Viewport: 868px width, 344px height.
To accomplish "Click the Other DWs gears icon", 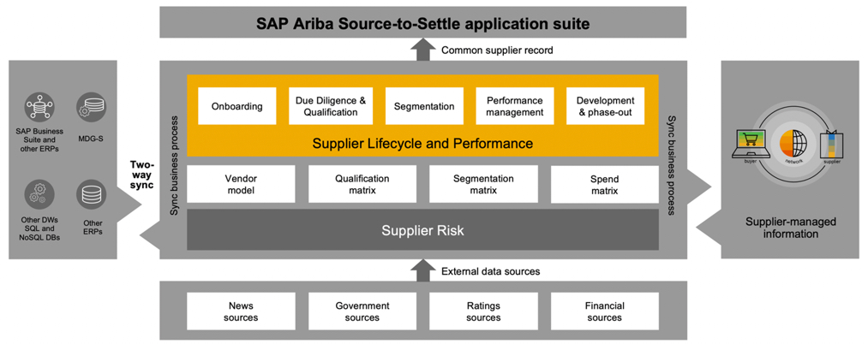I will (39, 195).
